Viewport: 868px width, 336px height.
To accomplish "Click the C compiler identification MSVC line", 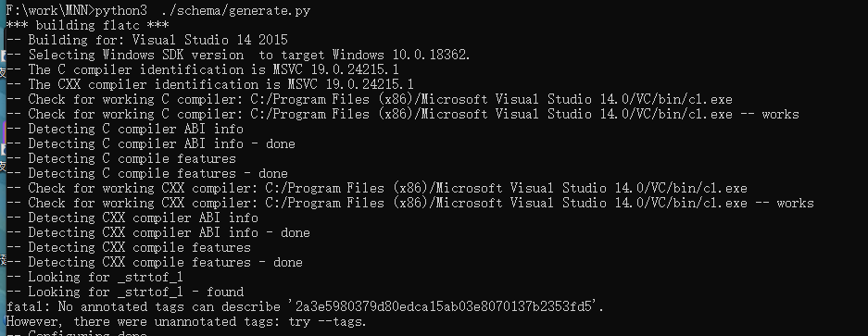I will click(x=202, y=69).
